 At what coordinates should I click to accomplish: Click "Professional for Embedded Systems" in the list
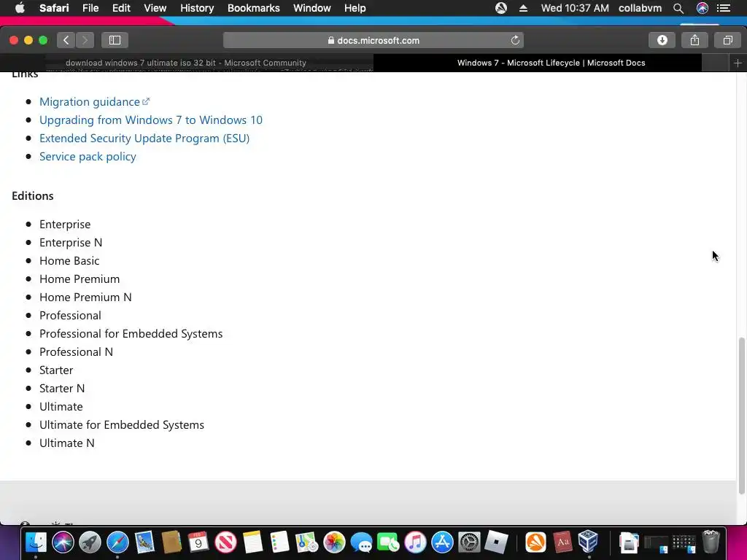tap(131, 334)
